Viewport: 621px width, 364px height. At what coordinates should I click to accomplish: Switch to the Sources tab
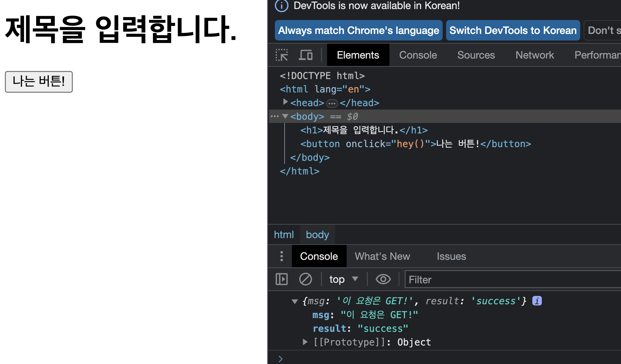[476, 55]
